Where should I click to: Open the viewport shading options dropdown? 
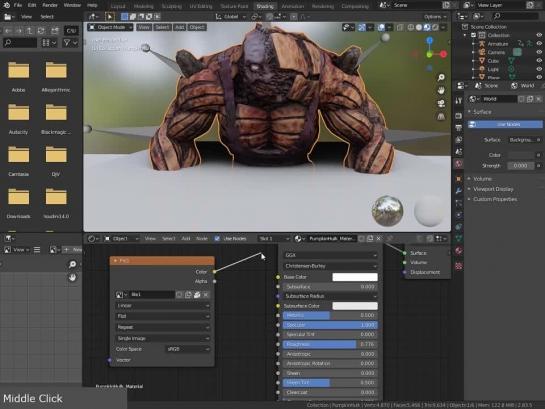point(443,27)
